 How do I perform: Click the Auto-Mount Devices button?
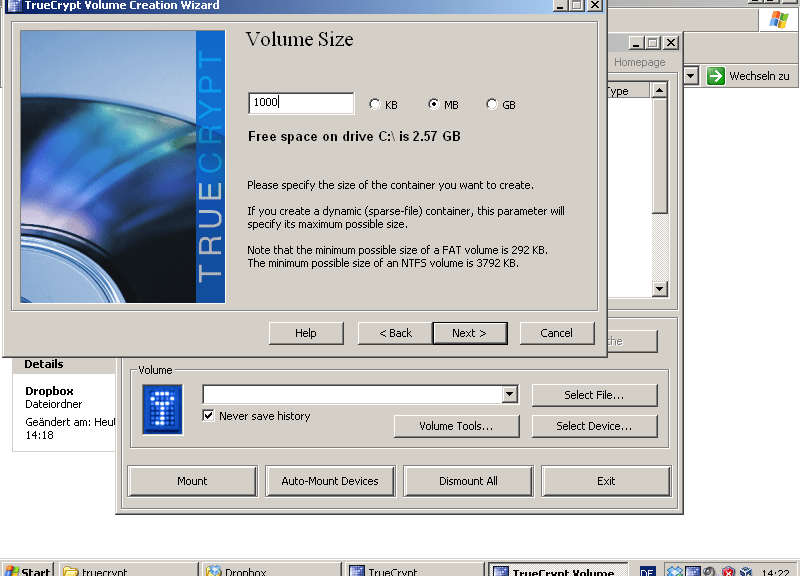point(330,481)
